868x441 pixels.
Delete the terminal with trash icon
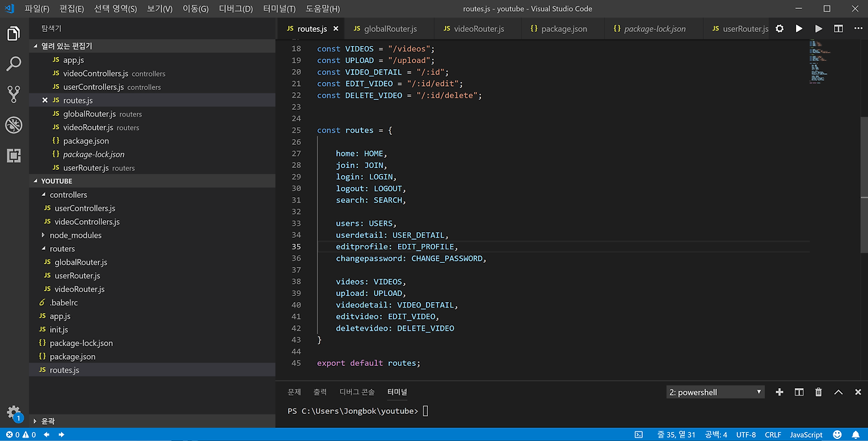[x=818, y=392]
